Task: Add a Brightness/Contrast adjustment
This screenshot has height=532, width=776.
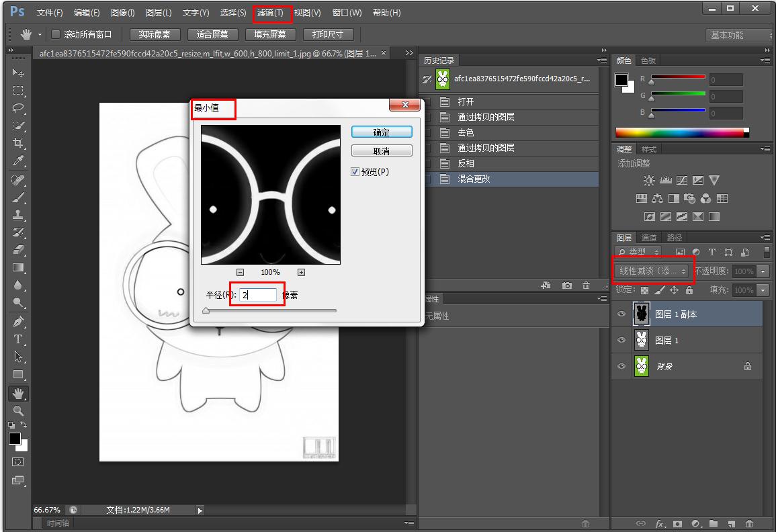Action: (649, 180)
